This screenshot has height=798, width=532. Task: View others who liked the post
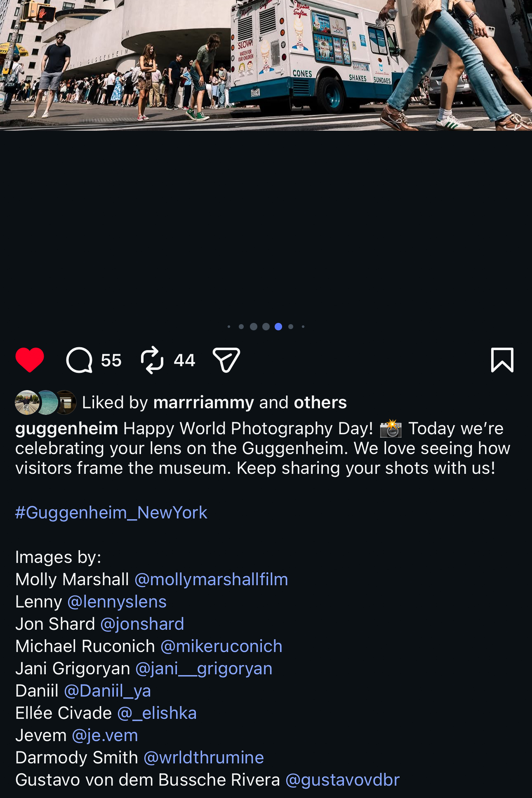point(320,403)
